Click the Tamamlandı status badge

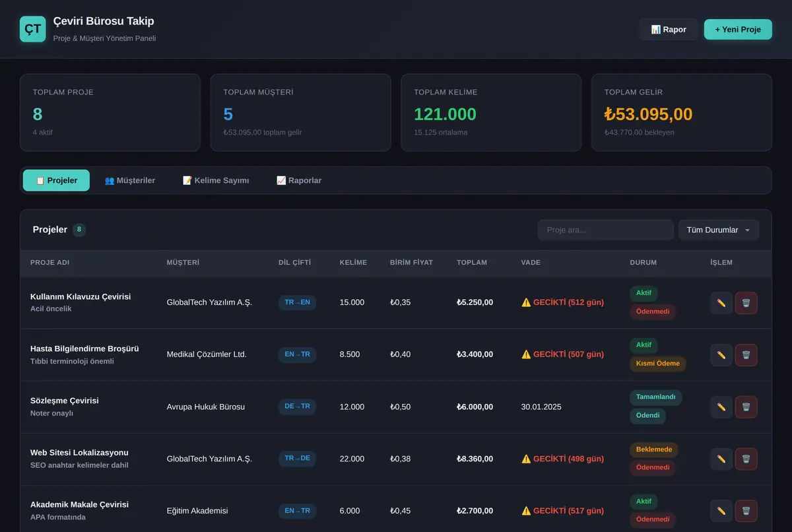(x=655, y=397)
